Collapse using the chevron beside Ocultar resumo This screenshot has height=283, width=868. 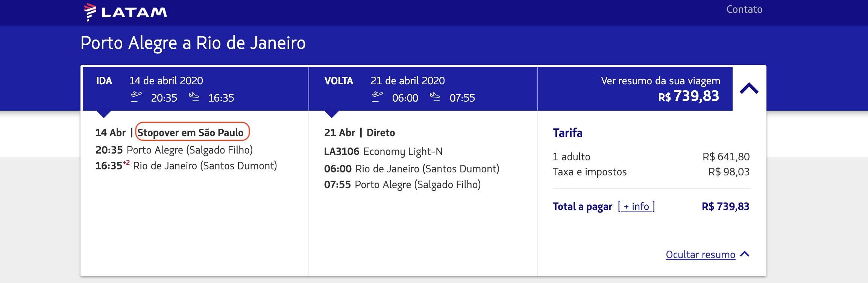(x=745, y=254)
